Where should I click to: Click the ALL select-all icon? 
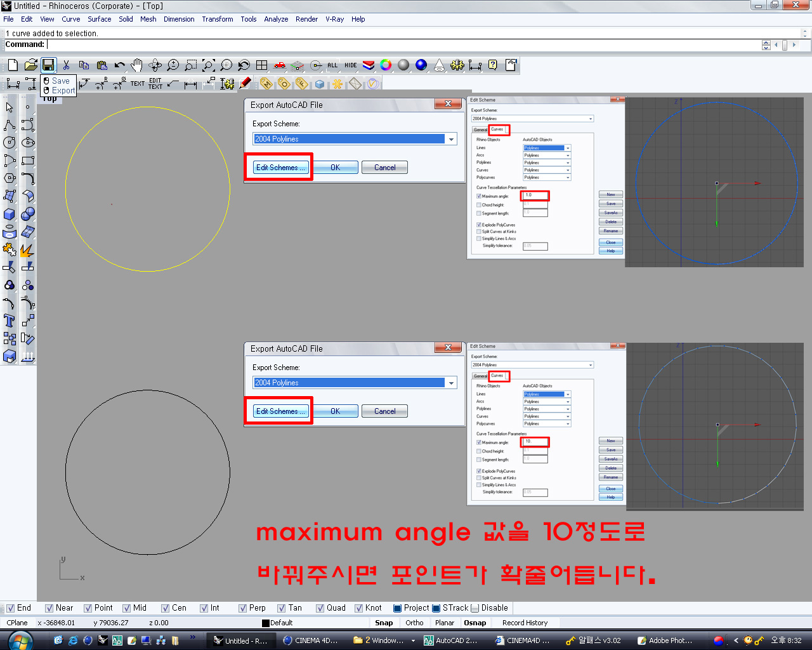coord(332,65)
